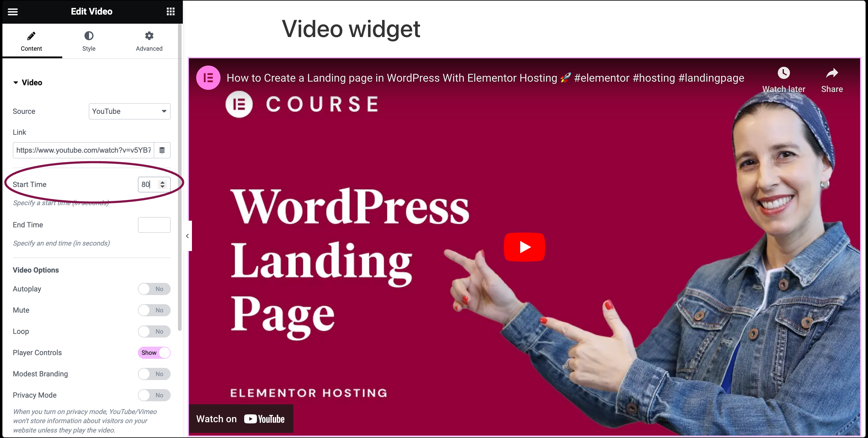Click the grid/apps icon top-right

click(x=170, y=11)
